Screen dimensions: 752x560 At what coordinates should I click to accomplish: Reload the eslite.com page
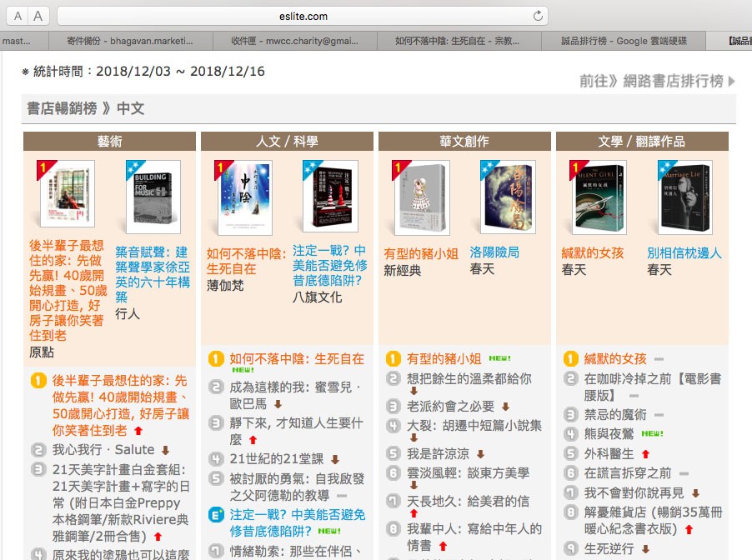(538, 16)
